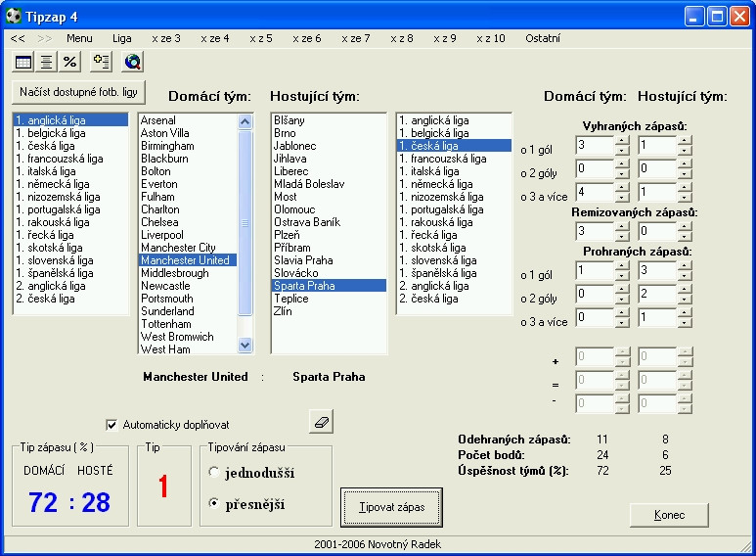Click the eraser clear-selection icon

click(x=321, y=422)
